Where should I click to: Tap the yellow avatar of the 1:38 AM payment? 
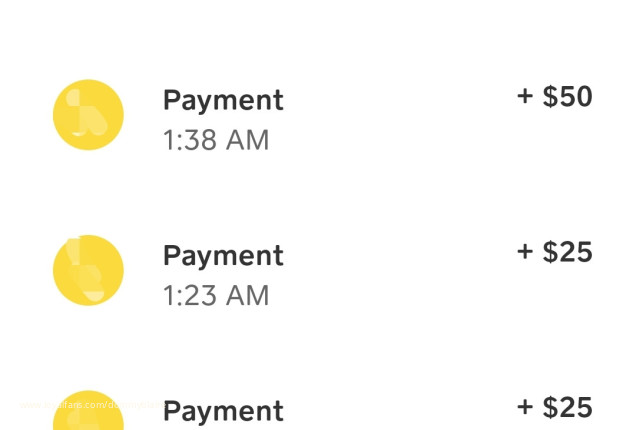click(88, 115)
